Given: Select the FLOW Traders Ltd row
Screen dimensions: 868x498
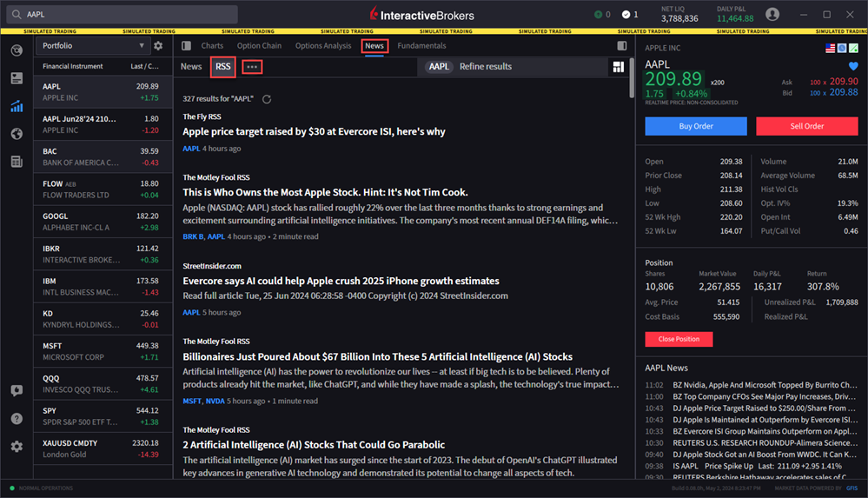Looking at the screenshot, I should 103,189.
